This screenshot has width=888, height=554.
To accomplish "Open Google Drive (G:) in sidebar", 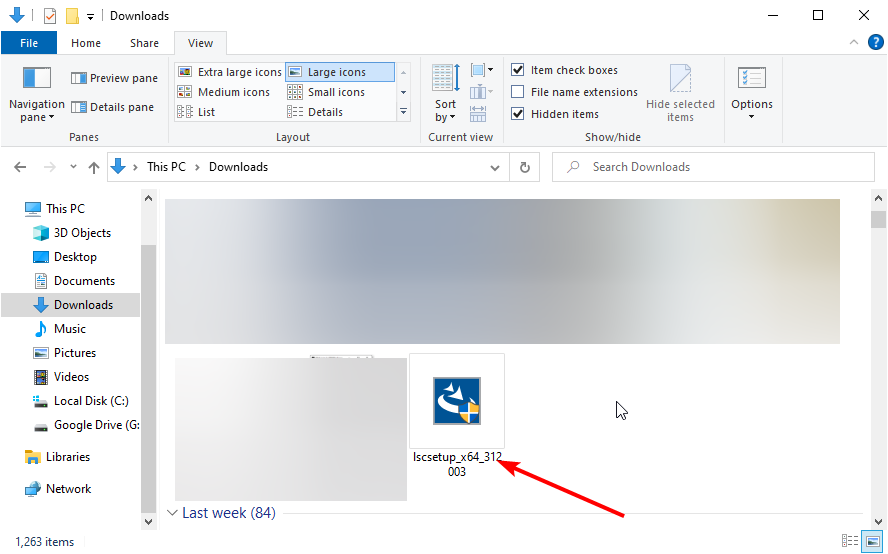I will (86, 425).
